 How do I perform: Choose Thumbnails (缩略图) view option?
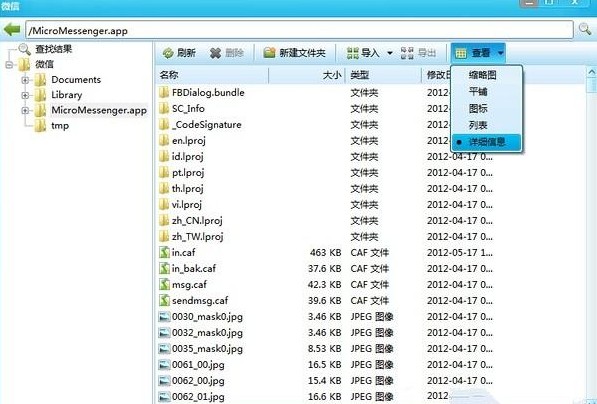482,75
